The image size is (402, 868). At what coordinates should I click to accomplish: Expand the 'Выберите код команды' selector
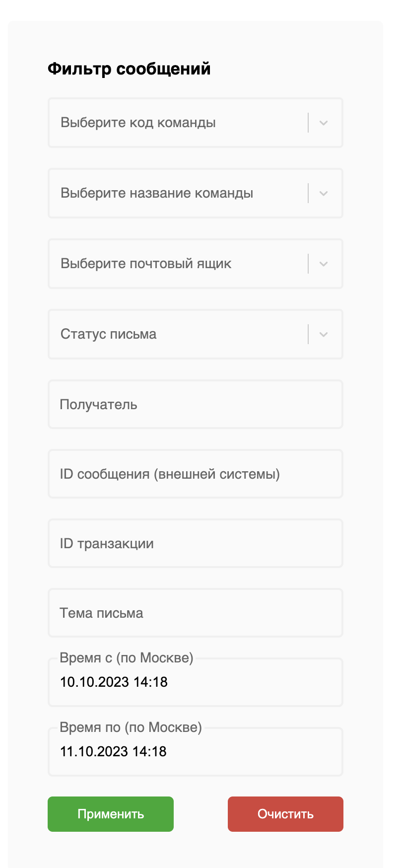[x=196, y=123]
